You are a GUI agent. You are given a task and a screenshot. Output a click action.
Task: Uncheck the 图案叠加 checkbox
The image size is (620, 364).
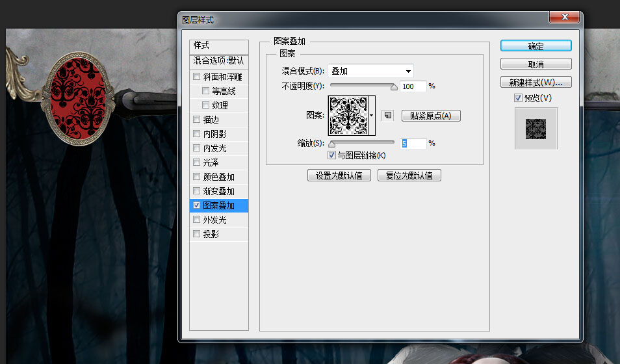point(196,205)
